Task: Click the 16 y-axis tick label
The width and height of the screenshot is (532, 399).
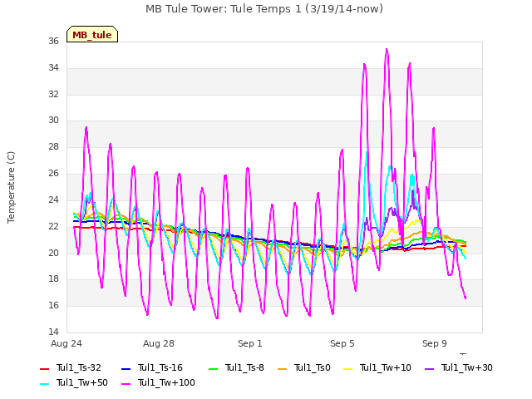Action: coord(53,306)
